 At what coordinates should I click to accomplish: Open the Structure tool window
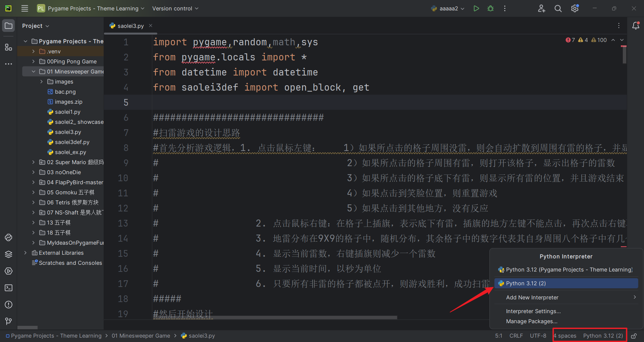pos(8,47)
